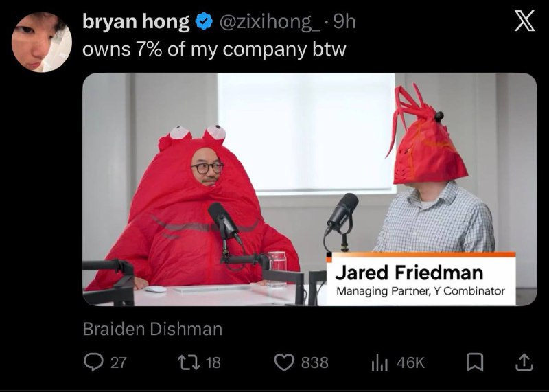Open bryan hong's profile picture

coord(42,42)
